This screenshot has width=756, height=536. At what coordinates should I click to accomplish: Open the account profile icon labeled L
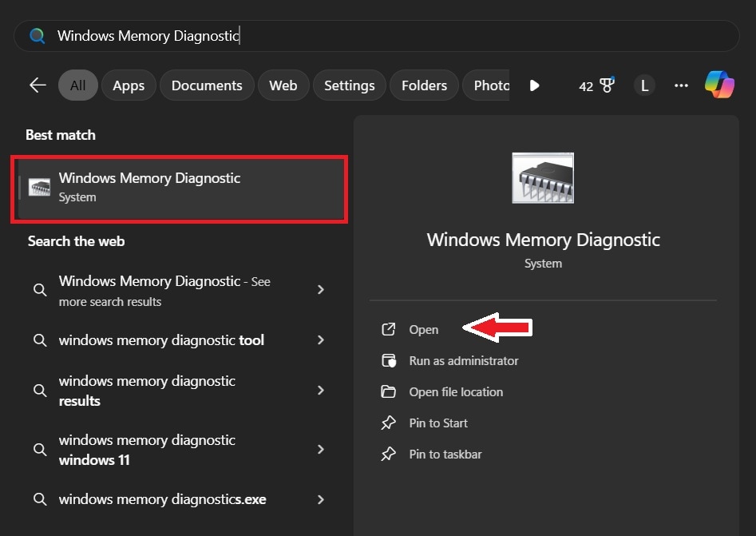pos(644,84)
